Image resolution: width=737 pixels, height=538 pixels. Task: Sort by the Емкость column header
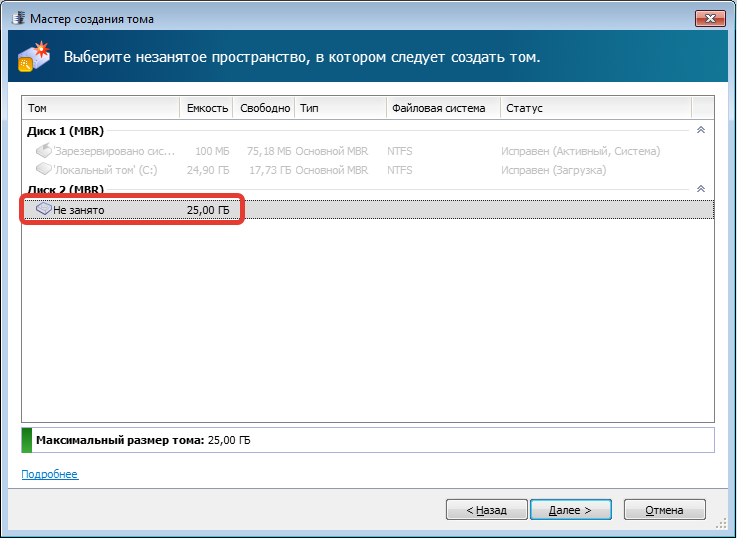click(x=206, y=108)
